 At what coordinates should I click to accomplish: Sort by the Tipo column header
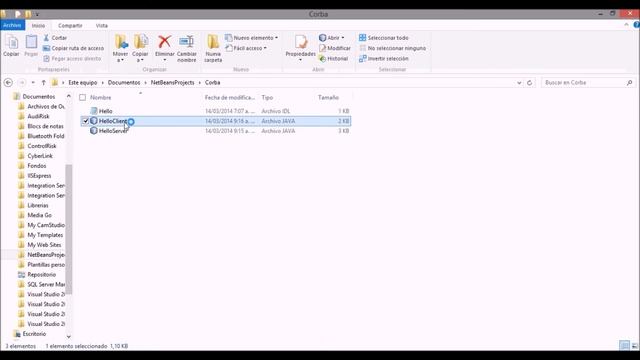click(x=267, y=98)
